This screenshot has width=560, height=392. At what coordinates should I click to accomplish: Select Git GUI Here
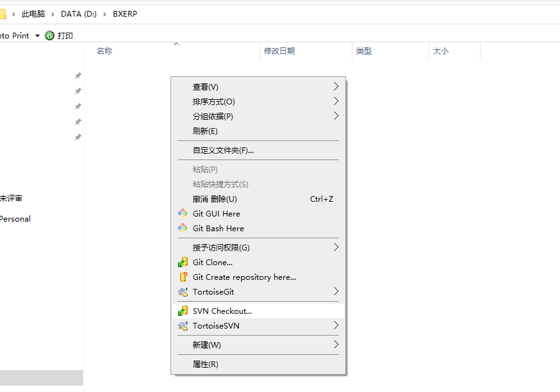tap(258, 213)
